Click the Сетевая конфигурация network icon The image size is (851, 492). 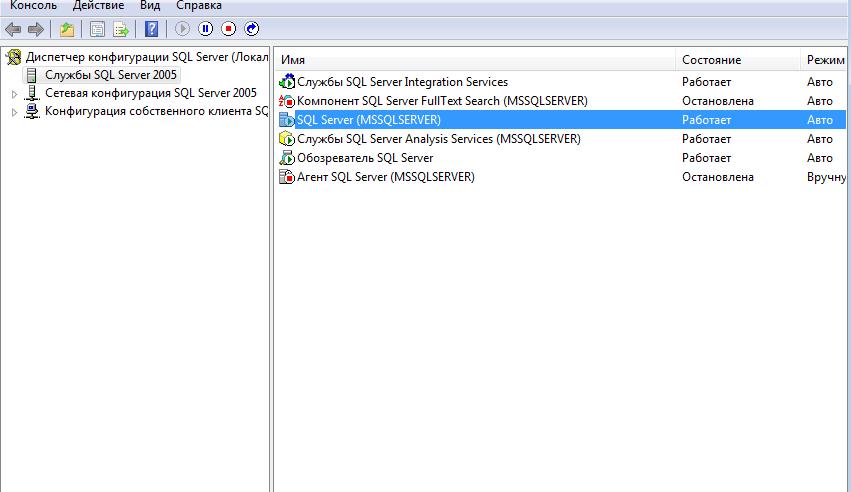tap(33, 93)
